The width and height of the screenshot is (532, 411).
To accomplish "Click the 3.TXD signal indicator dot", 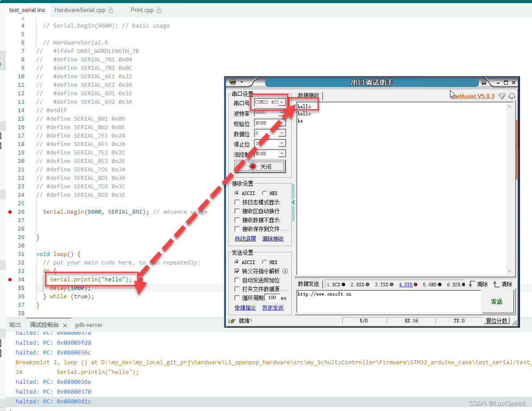I will tap(392, 285).
